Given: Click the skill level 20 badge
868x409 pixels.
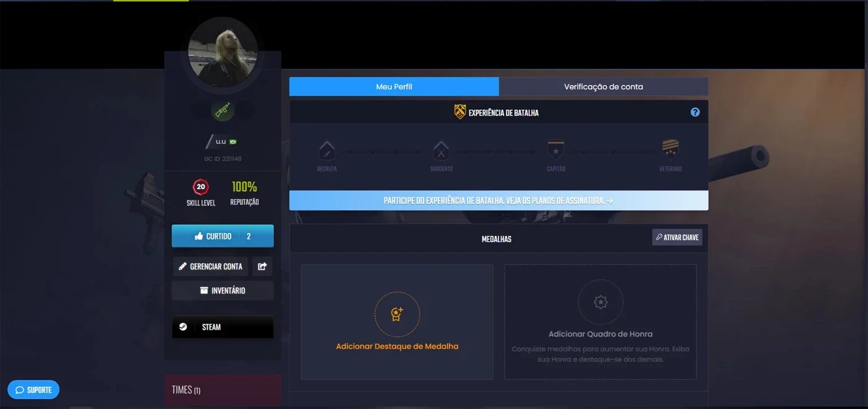Looking at the screenshot, I should pos(201,186).
